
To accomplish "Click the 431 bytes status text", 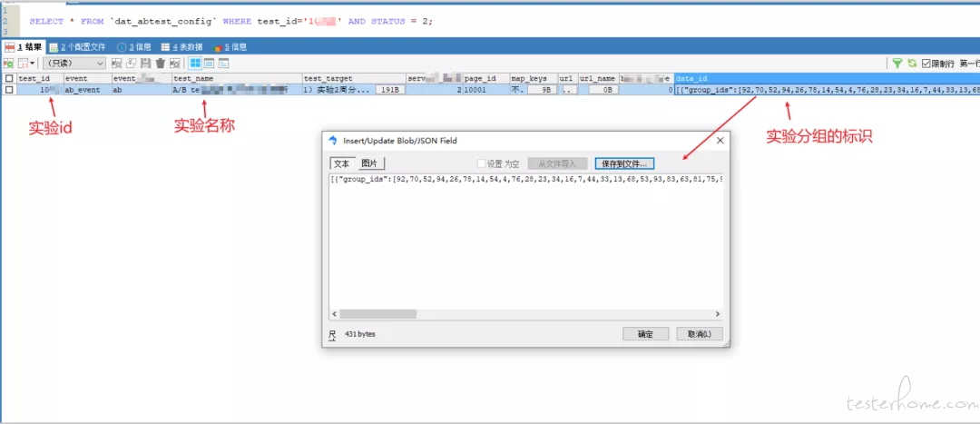I will coord(359,335).
